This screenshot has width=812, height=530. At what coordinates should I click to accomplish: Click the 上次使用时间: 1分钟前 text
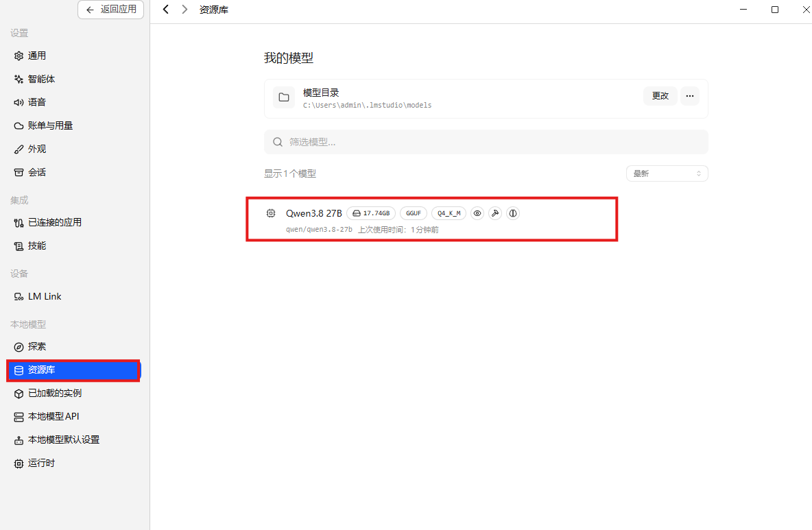coord(398,229)
